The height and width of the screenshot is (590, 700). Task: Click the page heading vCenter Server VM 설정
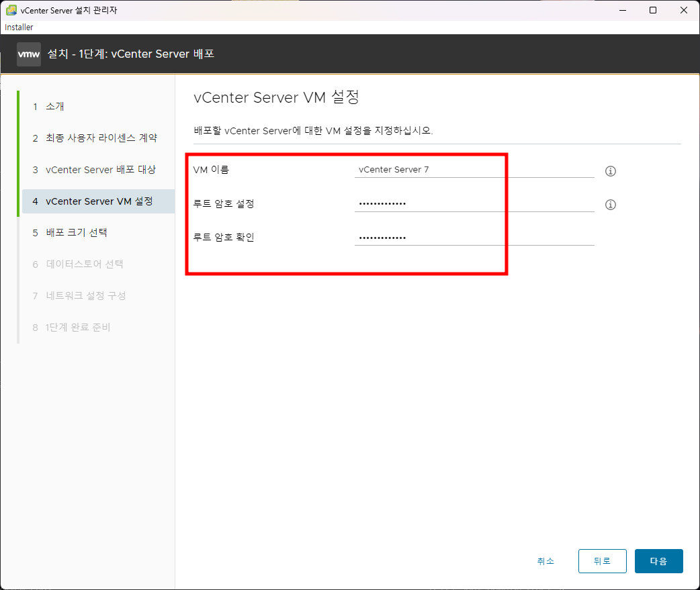(x=276, y=97)
